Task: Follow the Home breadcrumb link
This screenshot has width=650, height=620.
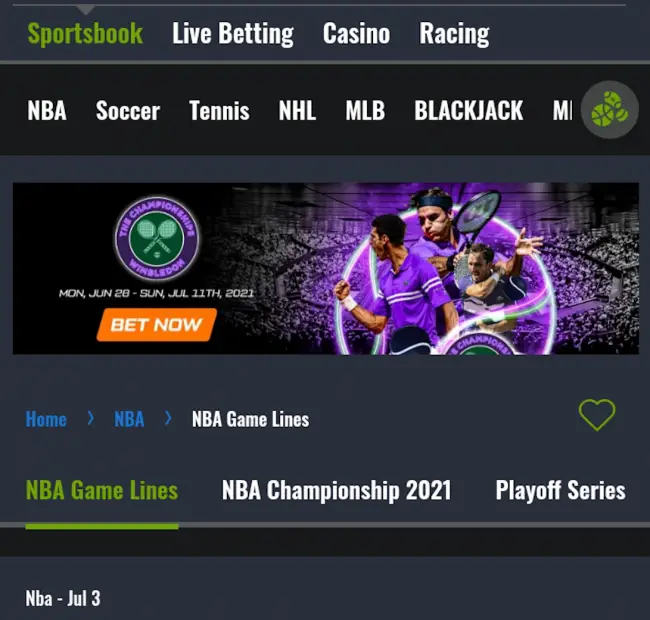Action: (x=46, y=419)
